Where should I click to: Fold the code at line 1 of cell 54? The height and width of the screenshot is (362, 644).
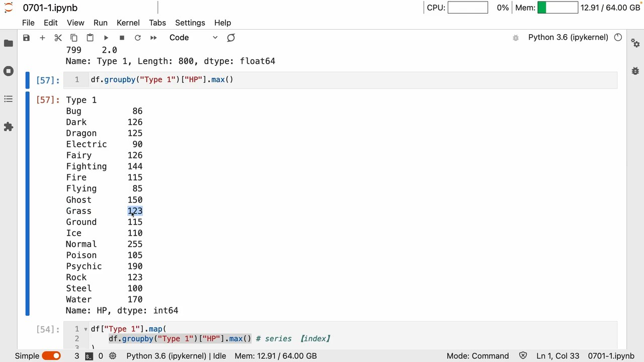click(x=86, y=329)
